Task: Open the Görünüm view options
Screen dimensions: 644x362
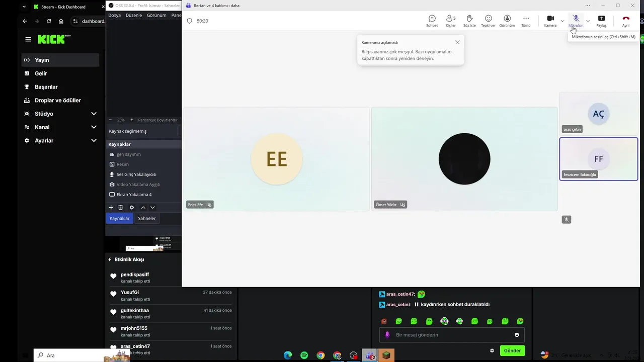Action: [x=507, y=21]
